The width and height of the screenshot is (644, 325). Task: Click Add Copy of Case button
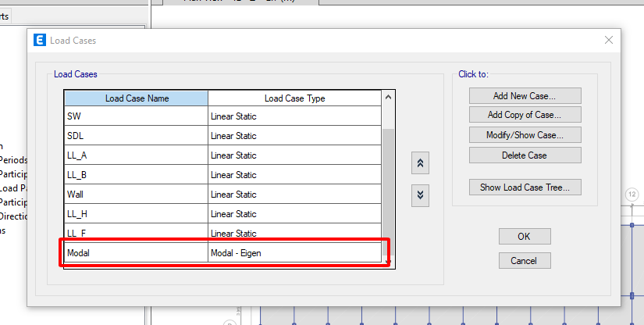click(525, 115)
